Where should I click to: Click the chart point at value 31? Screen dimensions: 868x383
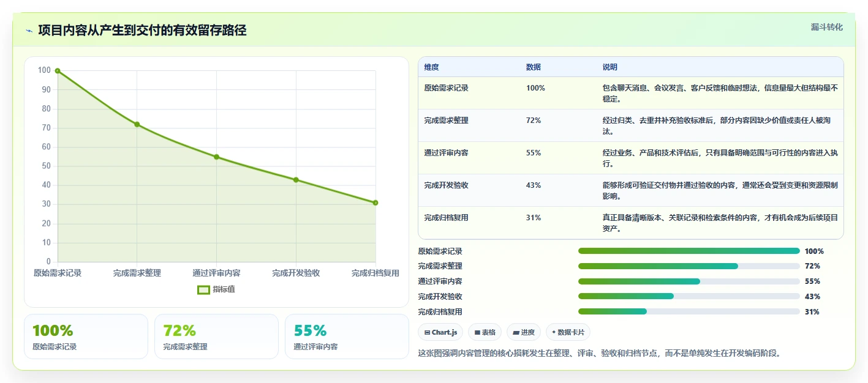[x=376, y=203]
